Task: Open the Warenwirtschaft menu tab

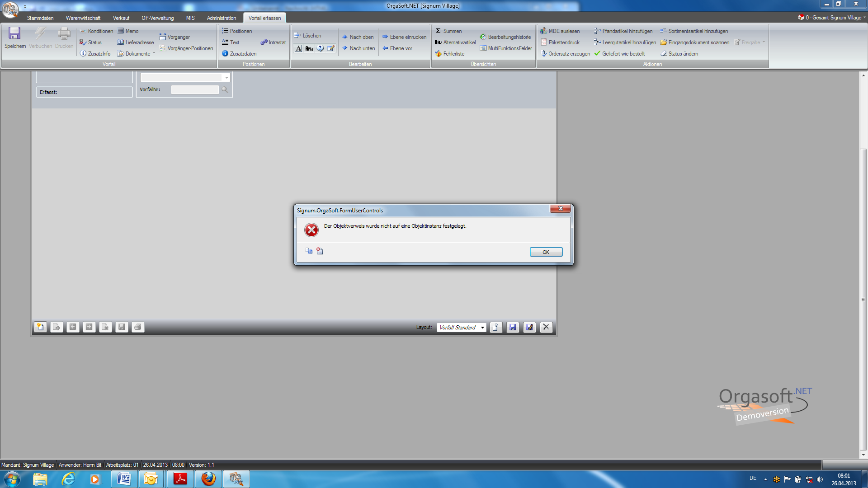Action: pos(83,18)
